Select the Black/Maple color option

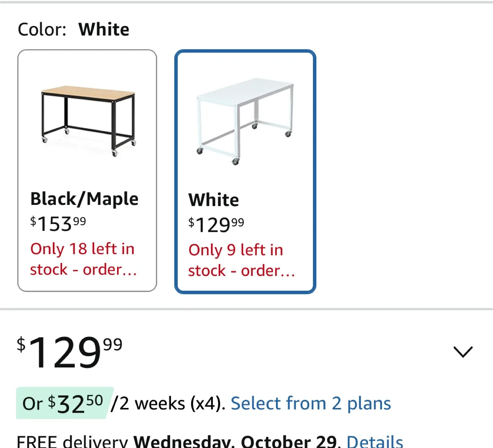[88, 170]
